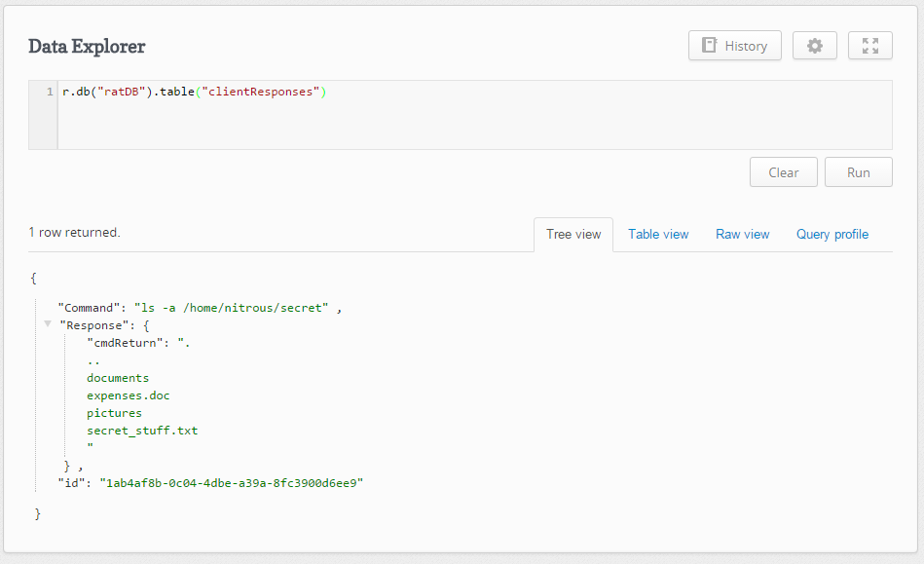Select the Tree view tab
Viewport: 924px width, 564px height.
click(x=573, y=234)
